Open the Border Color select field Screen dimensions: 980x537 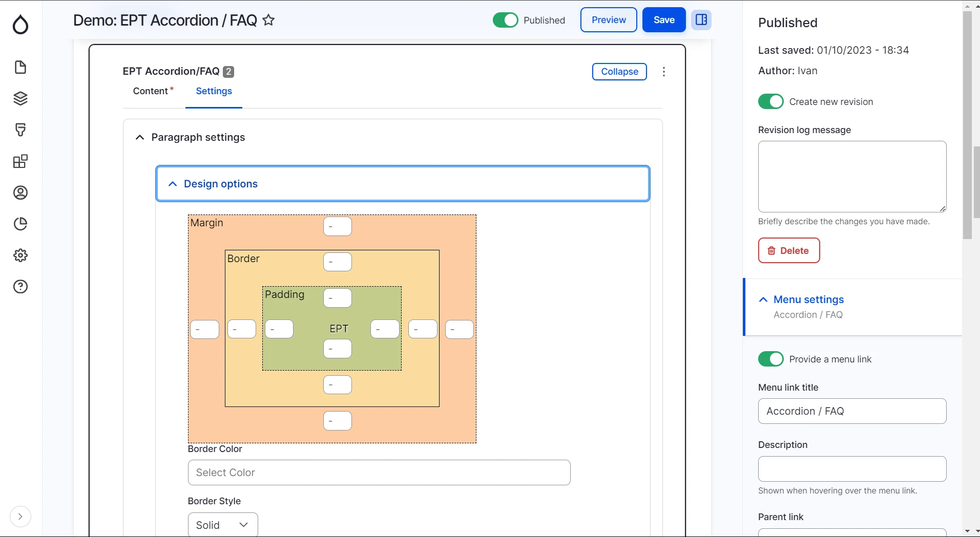379,472
